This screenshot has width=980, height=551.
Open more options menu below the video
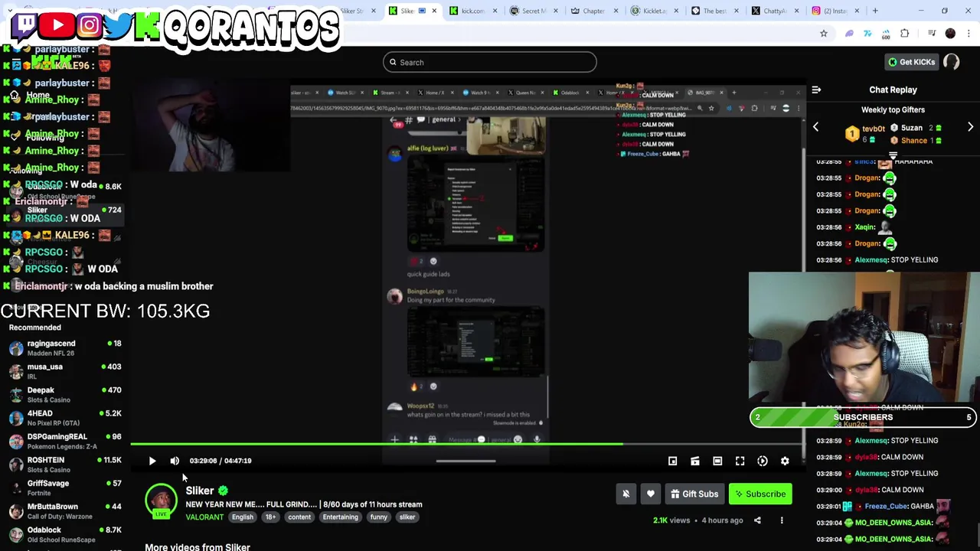pyautogui.click(x=782, y=520)
